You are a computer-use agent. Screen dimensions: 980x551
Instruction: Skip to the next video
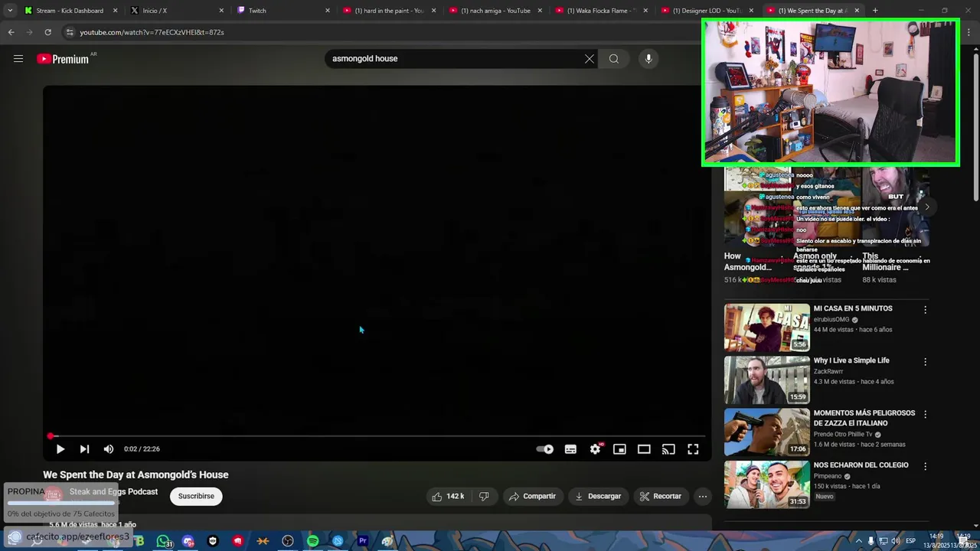(x=84, y=449)
